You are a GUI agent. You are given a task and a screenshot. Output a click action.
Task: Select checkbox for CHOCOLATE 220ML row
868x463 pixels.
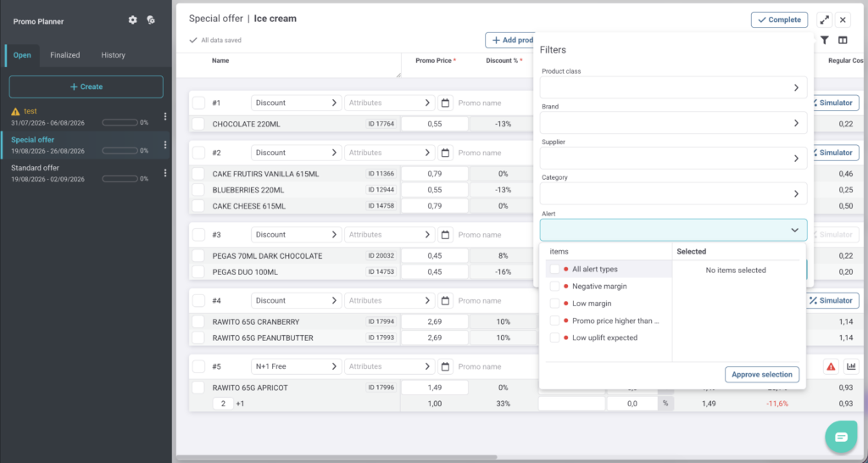click(198, 124)
